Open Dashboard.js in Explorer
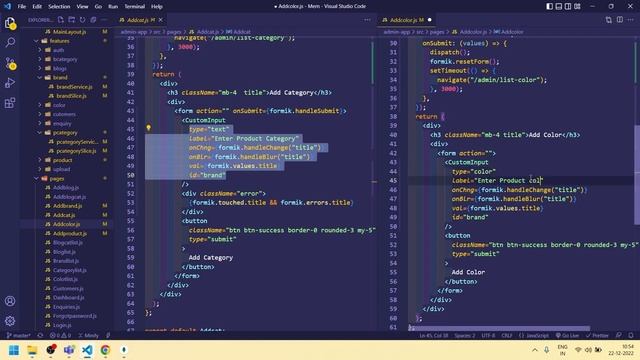The width and height of the screenshot is (640, 360). pos(69,298)
